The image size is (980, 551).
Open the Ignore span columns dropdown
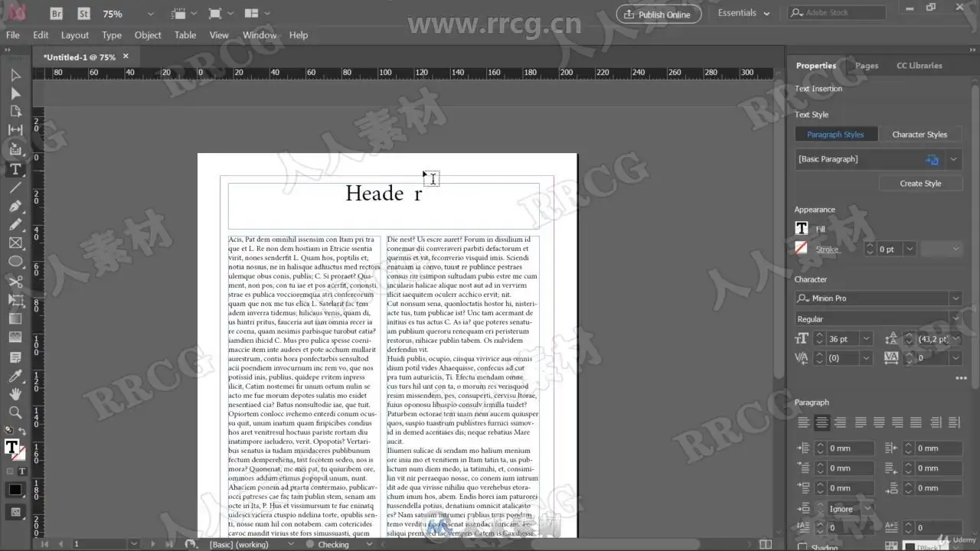click(x=867, y=509)
